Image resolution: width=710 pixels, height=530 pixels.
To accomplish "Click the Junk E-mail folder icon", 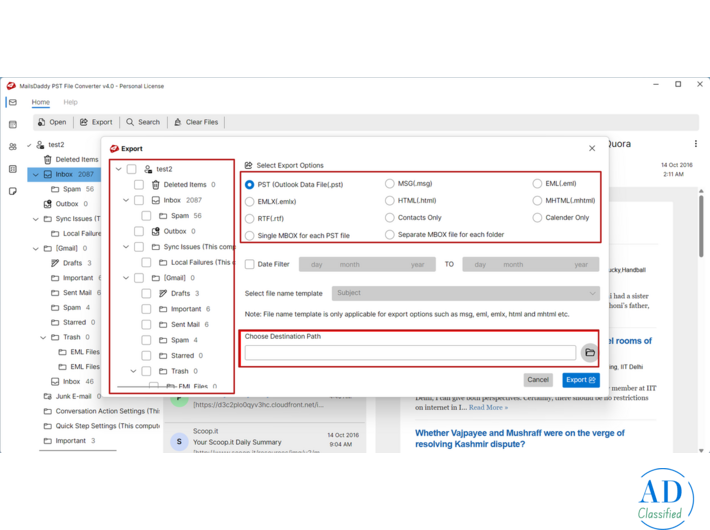I will 48,396.
